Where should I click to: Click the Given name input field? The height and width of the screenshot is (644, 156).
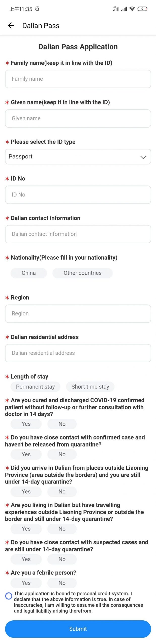click(x=78, y=118)
